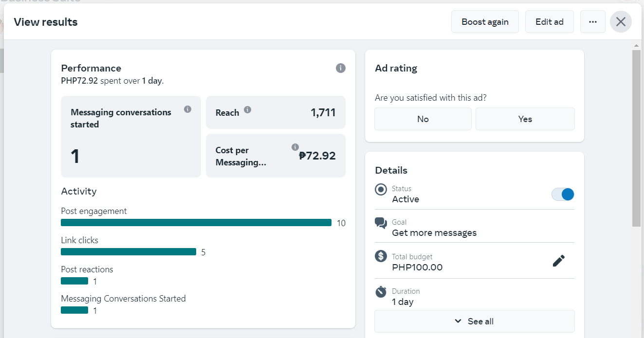Image resolution: width=644 pixels, height=338 pixels.
Task: Click the Duration stopwatch icon
Action: pyautogui.click(x=381, y=292)
